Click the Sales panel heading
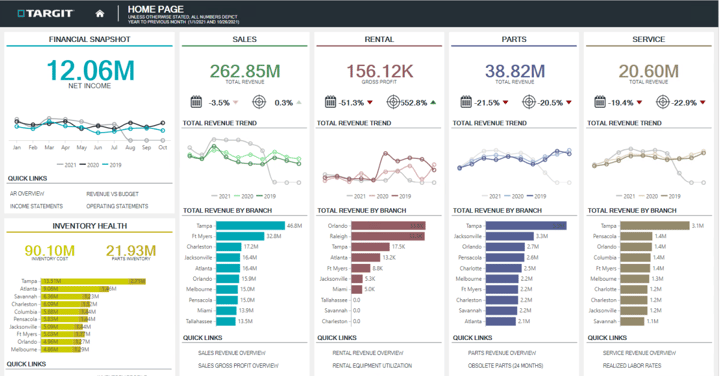Image resolution: width=720 pixels, height=376 pixels. click(x=244, y=39)
